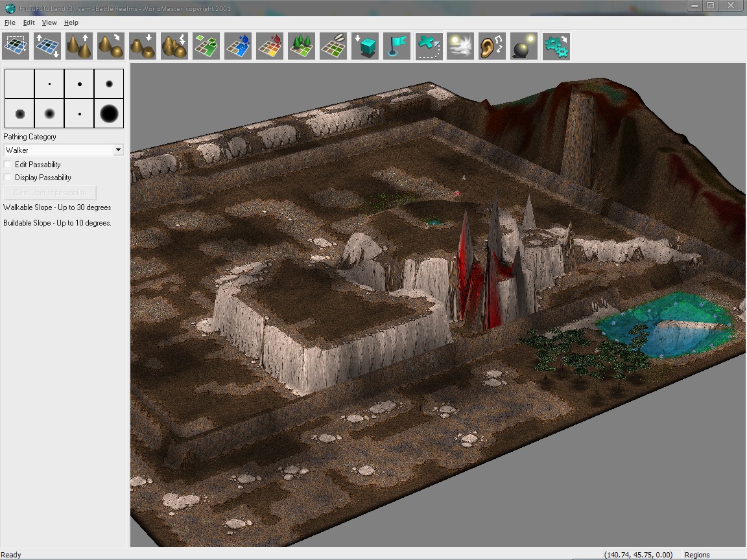Select the grass seed tile tool

[x=333, y=46]
